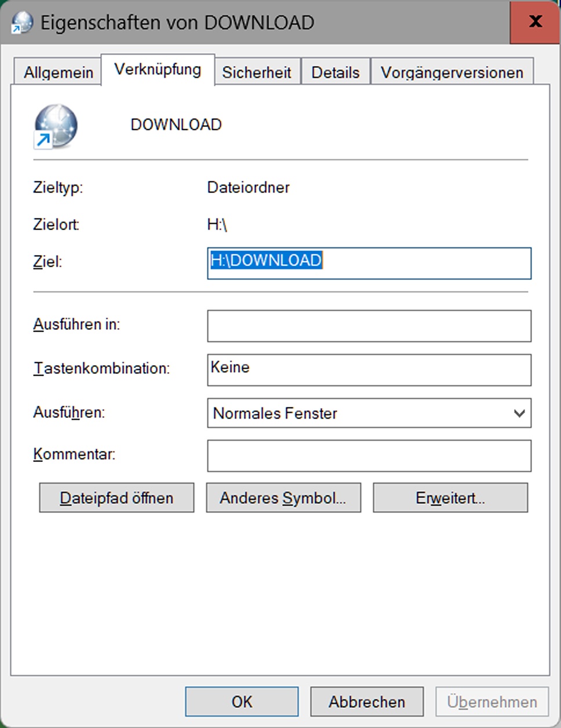Open the Sicherheit tab
This screenshot has width=561, height=728.
click(257, 72)
